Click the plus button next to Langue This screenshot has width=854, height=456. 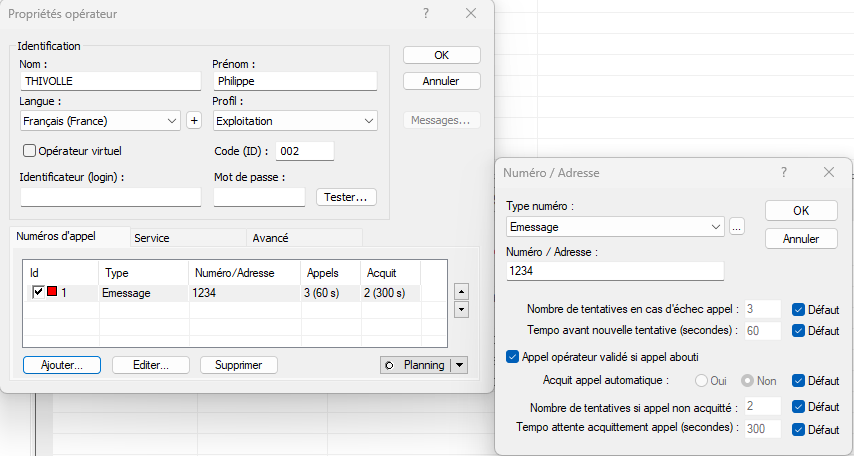click(x=194, y=121)
